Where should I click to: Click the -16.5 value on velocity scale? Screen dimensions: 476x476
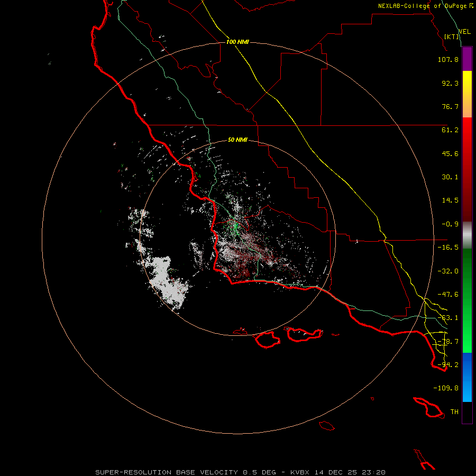coord(448,248)
